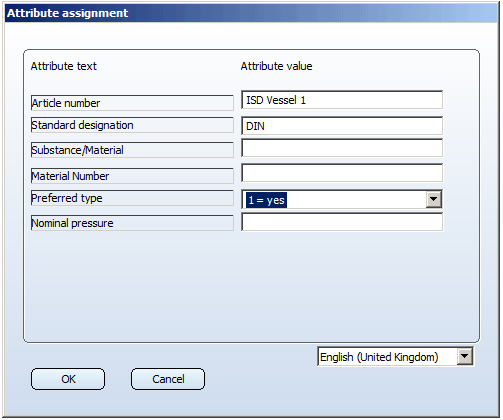
Task: Select the Material Number attribute text box
Action: click(132, 176)
